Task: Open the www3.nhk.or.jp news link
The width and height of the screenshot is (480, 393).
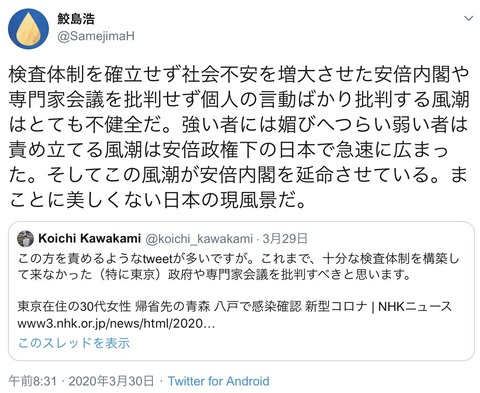Action: [x=116, y=324]
